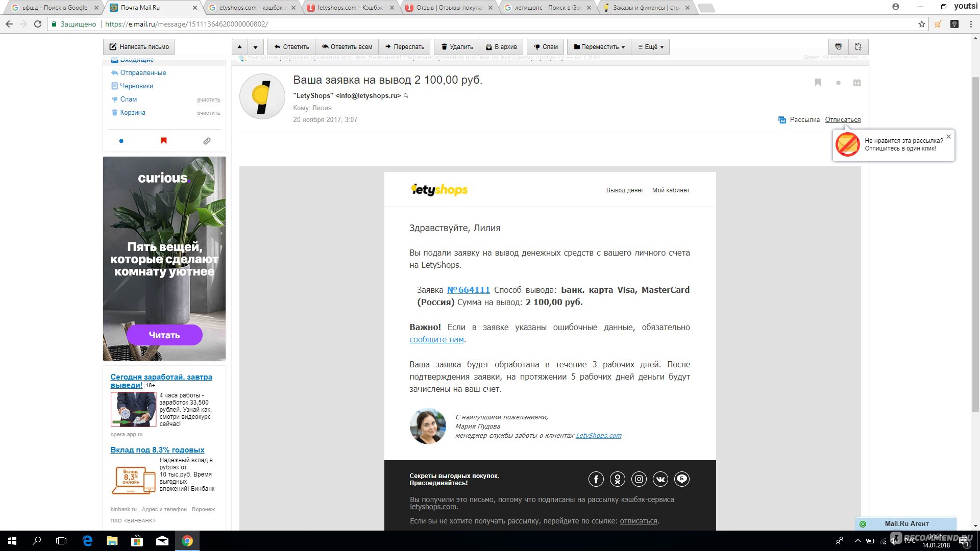The height and width of the screenshot is (551, 980).
Task: Filter unread messages with the blue dot
Action: coord(121,141)
